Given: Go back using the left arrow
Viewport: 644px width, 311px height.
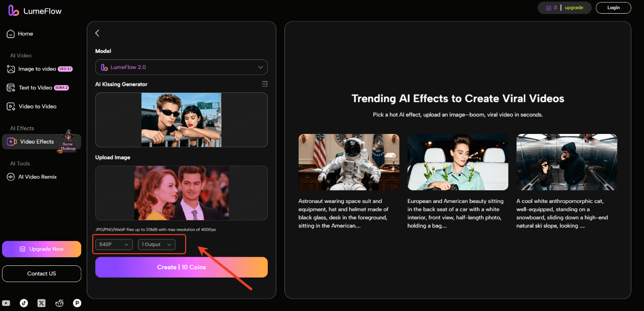Looking at the screenshot, I should [x=97, y=33].
